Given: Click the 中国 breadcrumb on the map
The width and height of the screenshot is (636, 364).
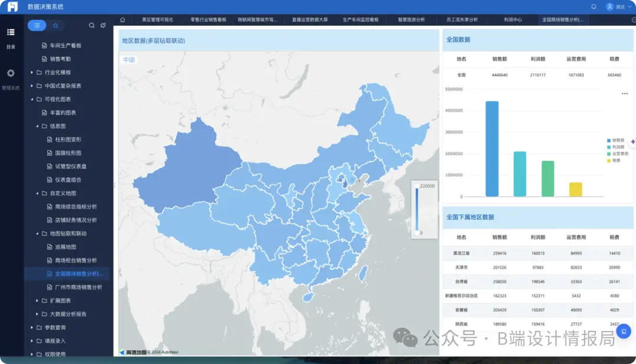Looking at the screenshot, I should pyautogui.click(x=129, y=60).
